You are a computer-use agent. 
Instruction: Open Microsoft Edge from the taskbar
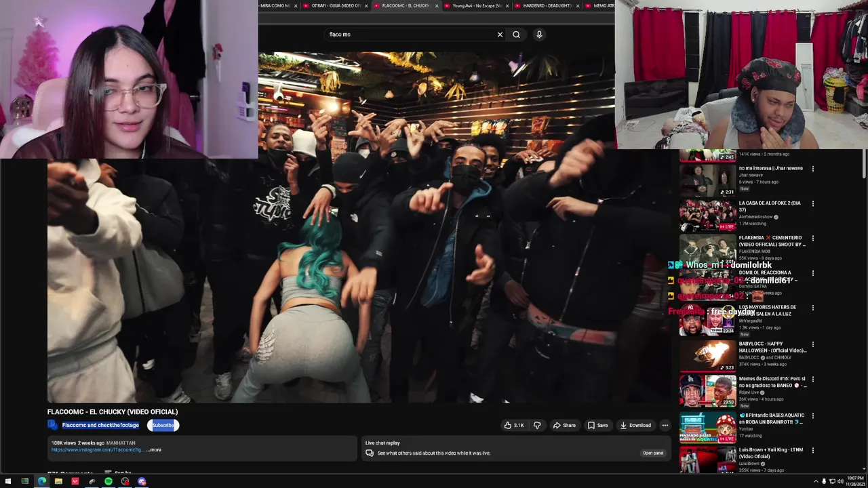click(x=41, y=481)
